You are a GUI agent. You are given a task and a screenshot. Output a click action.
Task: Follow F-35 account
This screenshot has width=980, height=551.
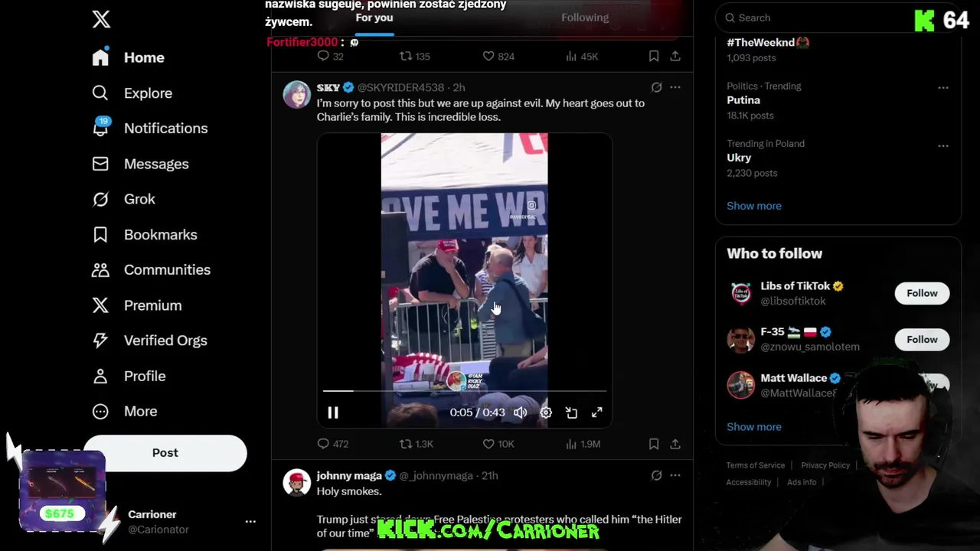[x=922, y=339]
